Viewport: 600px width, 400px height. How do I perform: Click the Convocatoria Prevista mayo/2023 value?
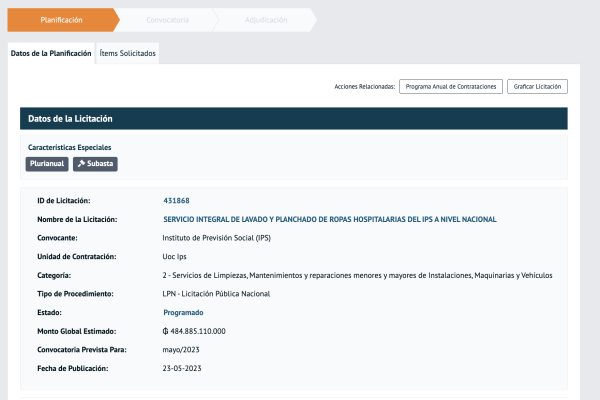[x=183, y=350]
